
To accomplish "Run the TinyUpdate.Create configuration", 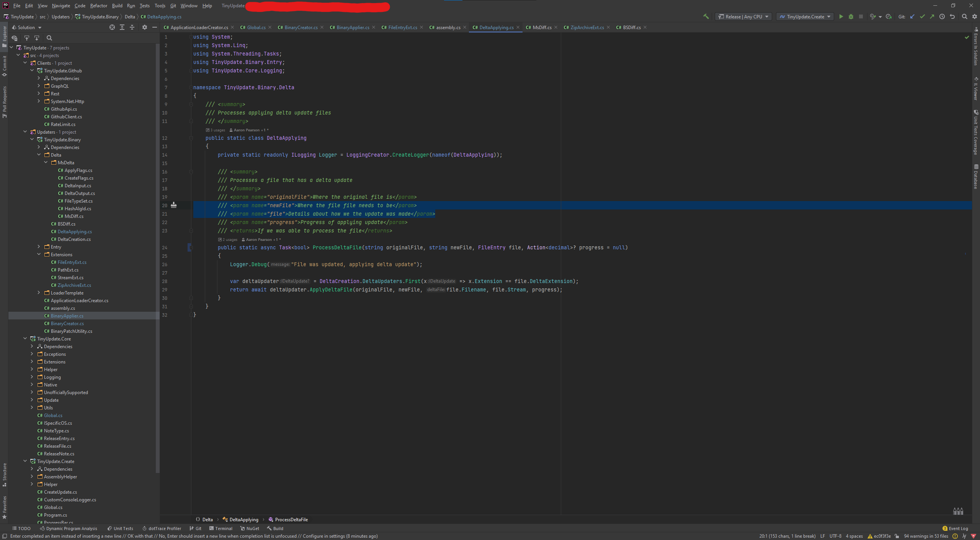I will point(841,16).
